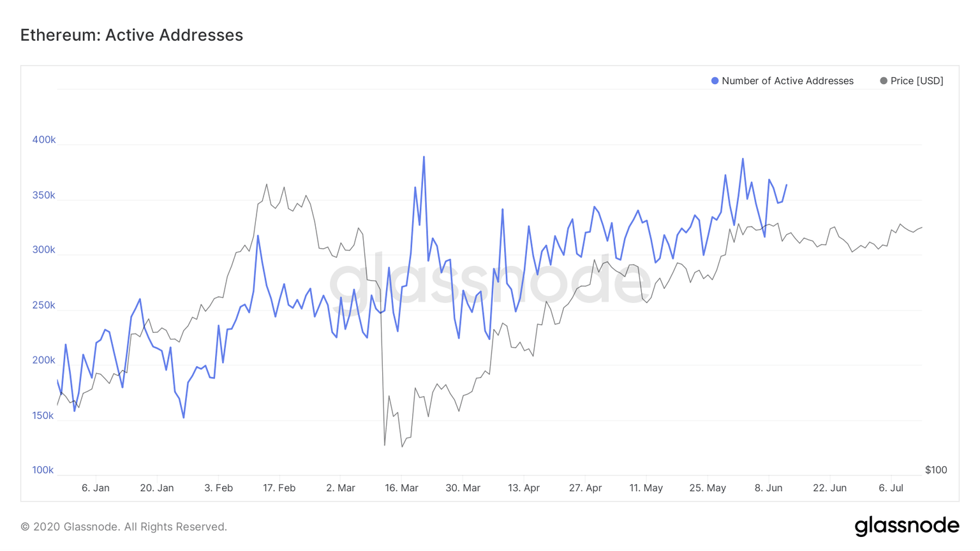Click the gray Price legend dot
The width and height of the screenshot is (980, 551).
[884, 81]
